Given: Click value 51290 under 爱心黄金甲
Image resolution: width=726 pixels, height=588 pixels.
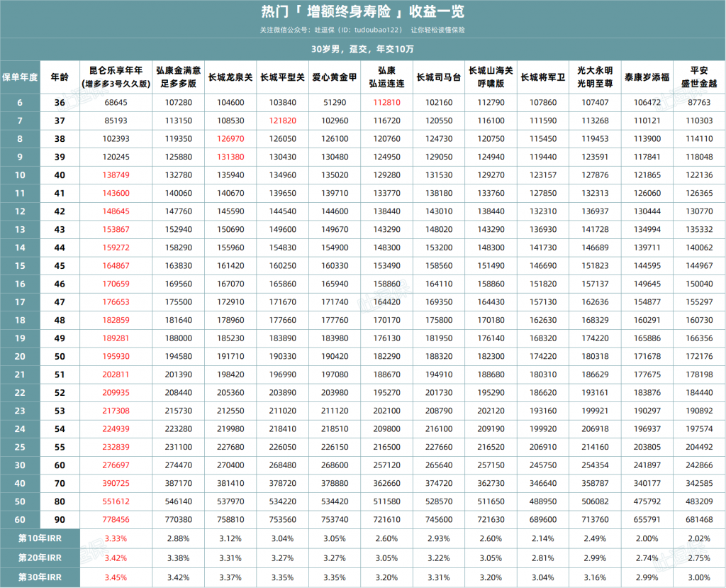Looking at the screenshot, I should coord(335,102).
